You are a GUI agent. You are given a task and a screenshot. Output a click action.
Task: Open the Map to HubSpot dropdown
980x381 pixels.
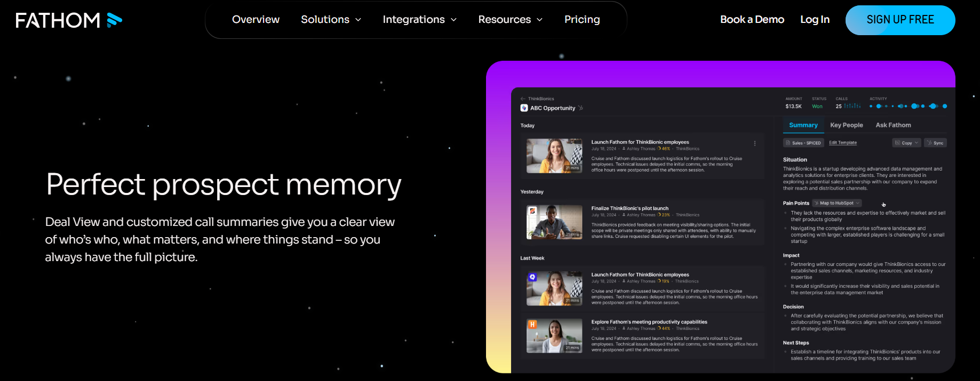click(857, 203)
